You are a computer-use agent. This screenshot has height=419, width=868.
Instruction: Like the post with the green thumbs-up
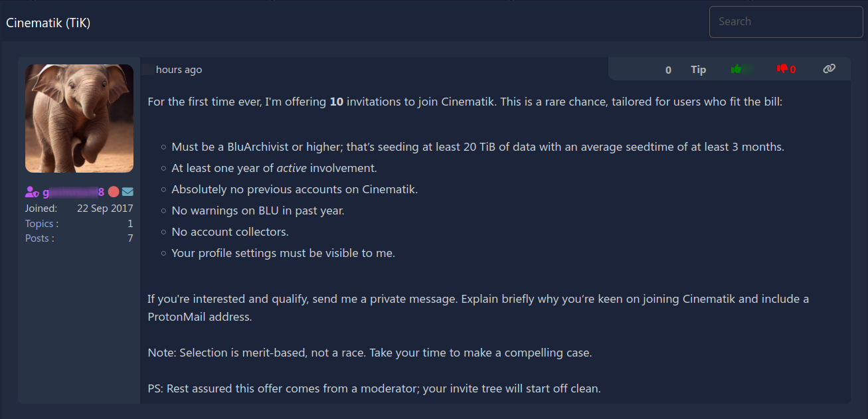736,69
